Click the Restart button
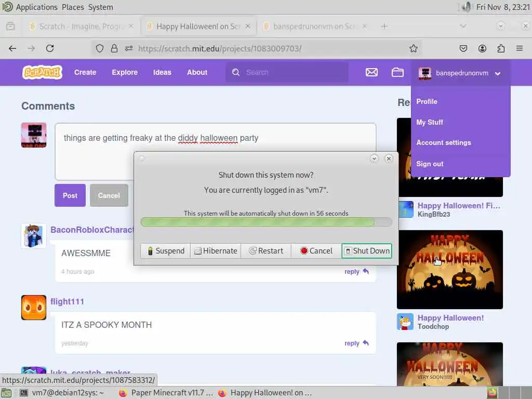Screen dimensions: 532x399 click(x=266, y=251)
